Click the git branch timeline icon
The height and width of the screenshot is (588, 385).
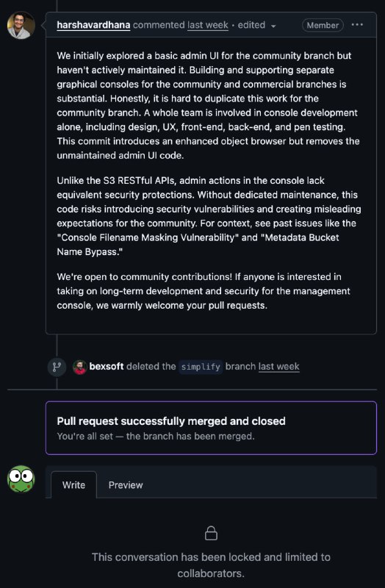(57, 367)
